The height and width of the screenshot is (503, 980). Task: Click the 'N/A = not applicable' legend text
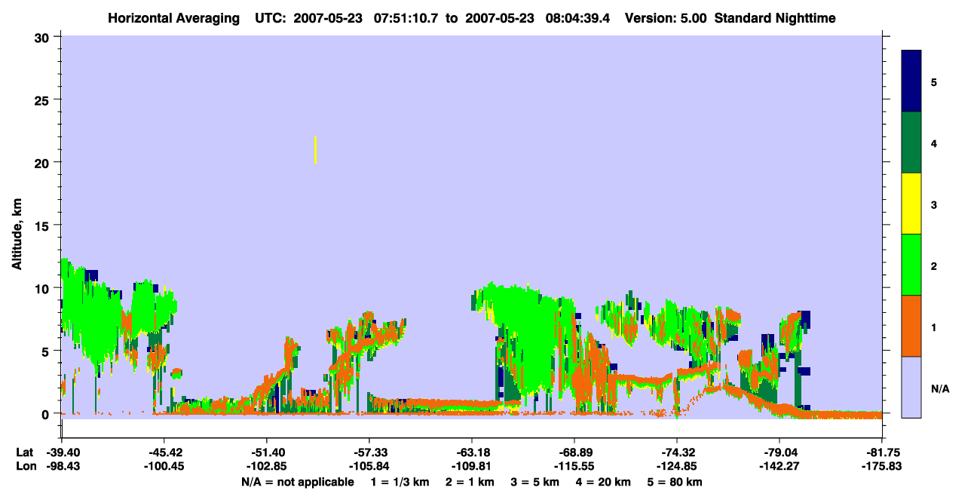click(297, 482)
